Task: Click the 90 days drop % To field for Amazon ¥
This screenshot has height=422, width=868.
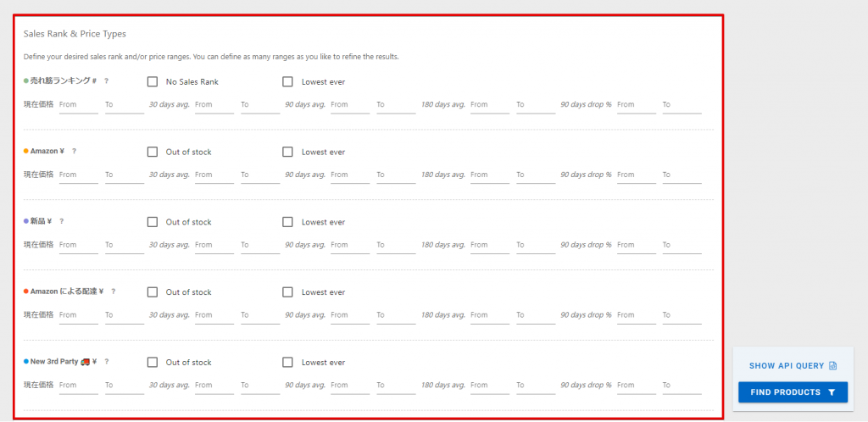Action: (682, 175)
